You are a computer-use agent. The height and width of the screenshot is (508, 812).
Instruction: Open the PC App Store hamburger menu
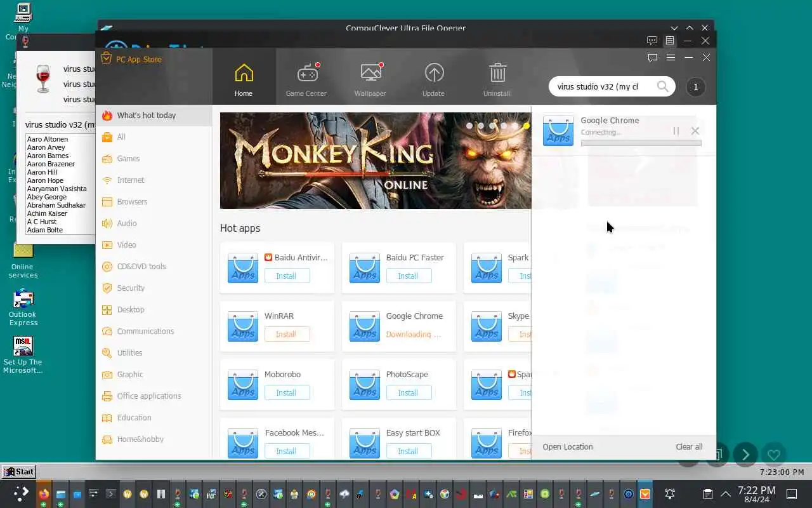671,57
